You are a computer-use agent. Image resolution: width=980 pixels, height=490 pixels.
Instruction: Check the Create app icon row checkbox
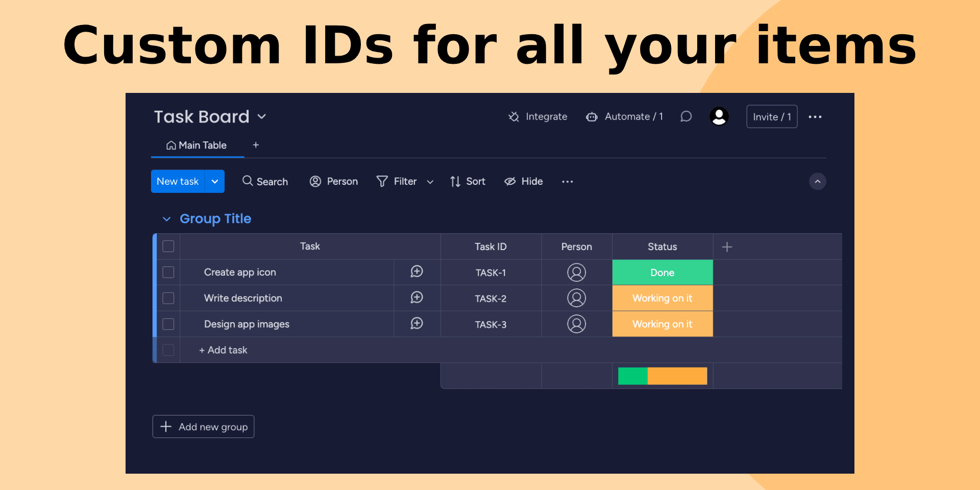168,273
